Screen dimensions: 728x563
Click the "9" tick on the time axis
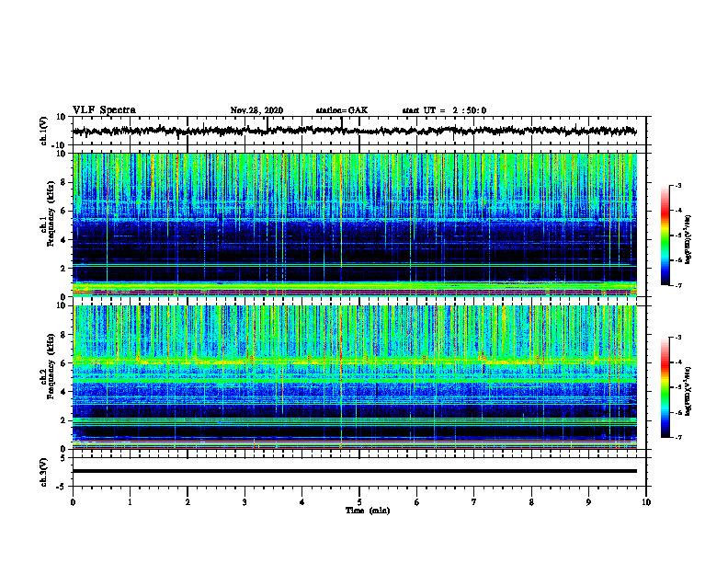pyautogui.click(x=588, y=502)
